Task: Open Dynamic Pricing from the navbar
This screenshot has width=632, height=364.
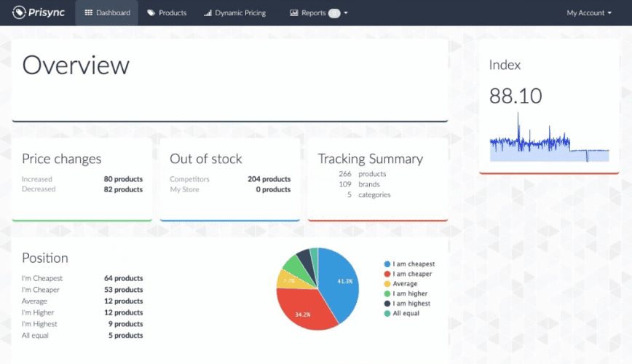Action: pyautogui.click(x=234, y=13)
